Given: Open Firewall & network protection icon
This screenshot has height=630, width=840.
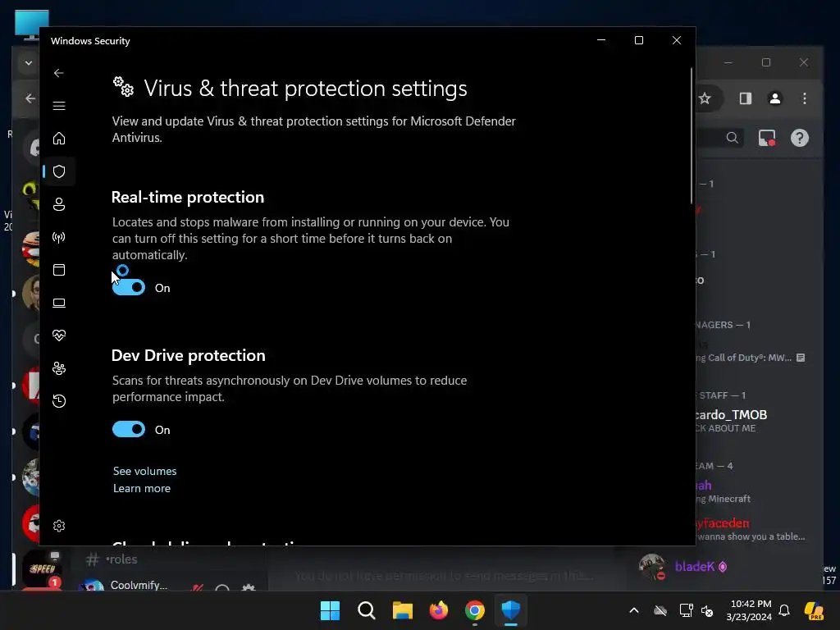Looking at the screenshot, I should point(59,237).
